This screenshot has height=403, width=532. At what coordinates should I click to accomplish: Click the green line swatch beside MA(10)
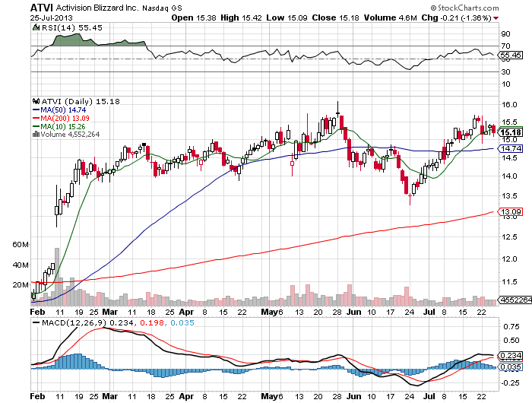(36, 127)
